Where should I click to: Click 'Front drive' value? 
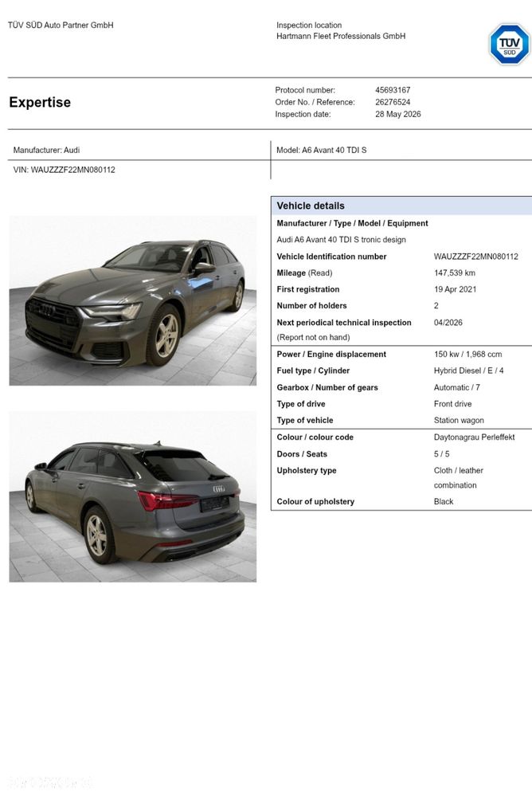pyautogui.click(x=452, y=404)
